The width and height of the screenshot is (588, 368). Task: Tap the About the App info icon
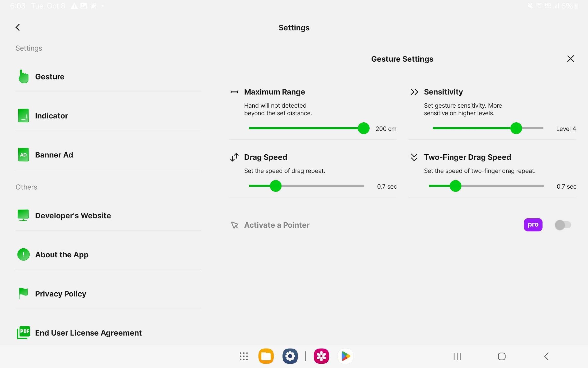[x=23, y=255]
